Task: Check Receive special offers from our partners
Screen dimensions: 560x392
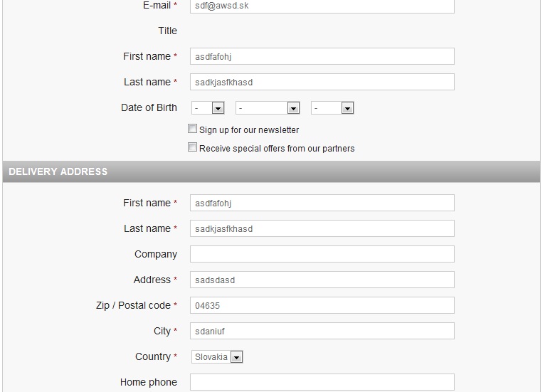Action: [x=192, y=148]
